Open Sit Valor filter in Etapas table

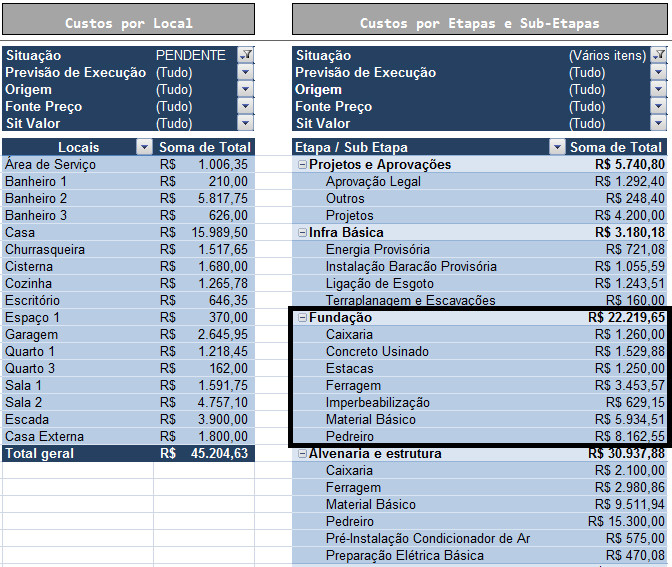pos(659,123)
